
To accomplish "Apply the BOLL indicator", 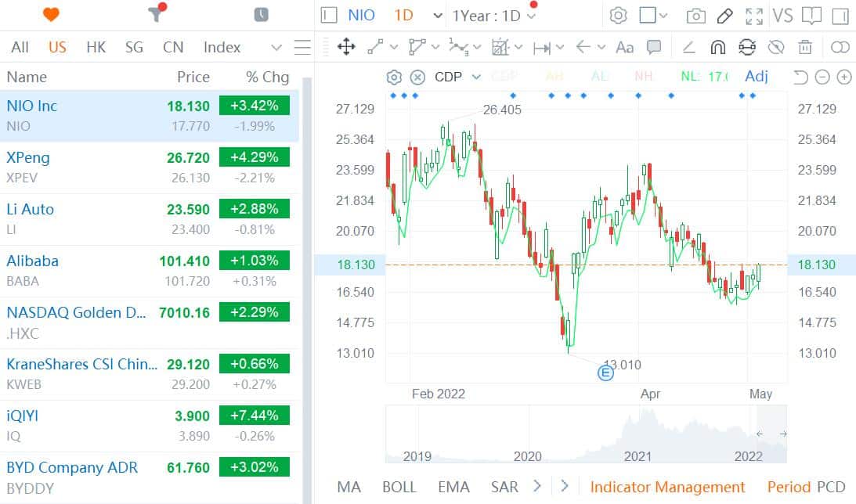I will point(399,487).
